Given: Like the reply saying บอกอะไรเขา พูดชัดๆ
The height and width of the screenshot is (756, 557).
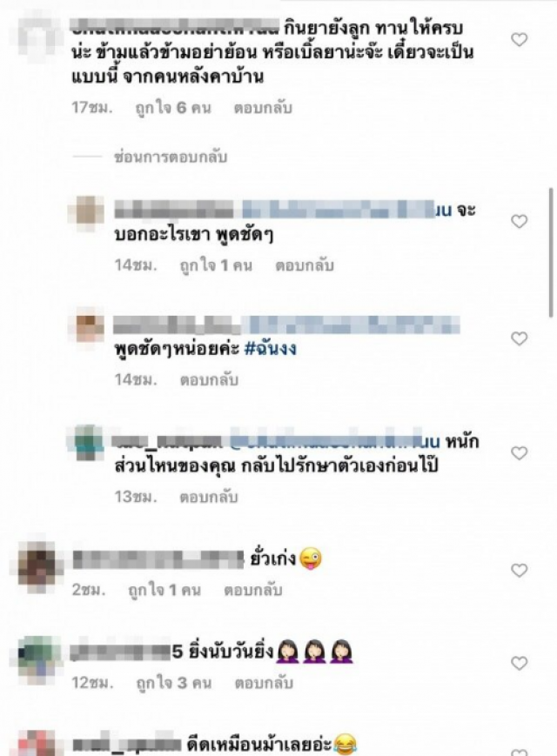Looking at the screenshot, I should [x=519, y=221].
